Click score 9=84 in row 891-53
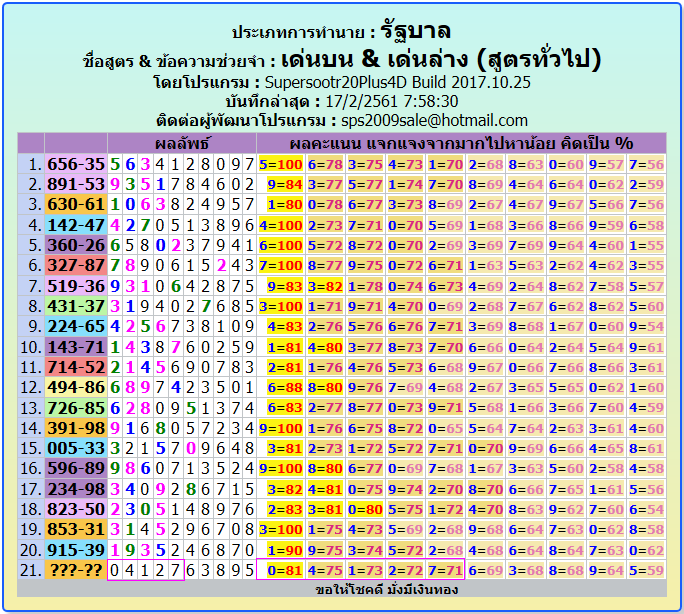684x614 pixels. pyautogui.click(x=285, y=184)
